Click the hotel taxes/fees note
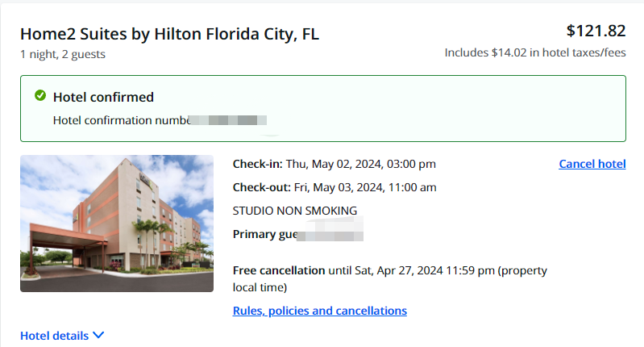 coord(535,52)
